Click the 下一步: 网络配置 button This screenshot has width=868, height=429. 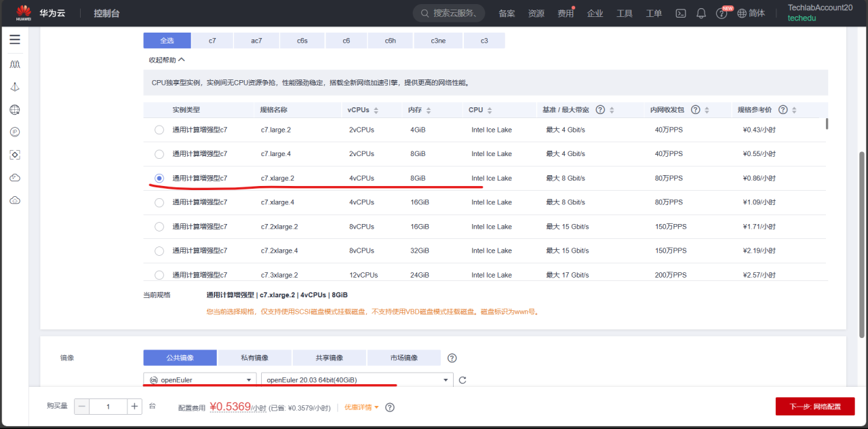click(x=814, y=406)
